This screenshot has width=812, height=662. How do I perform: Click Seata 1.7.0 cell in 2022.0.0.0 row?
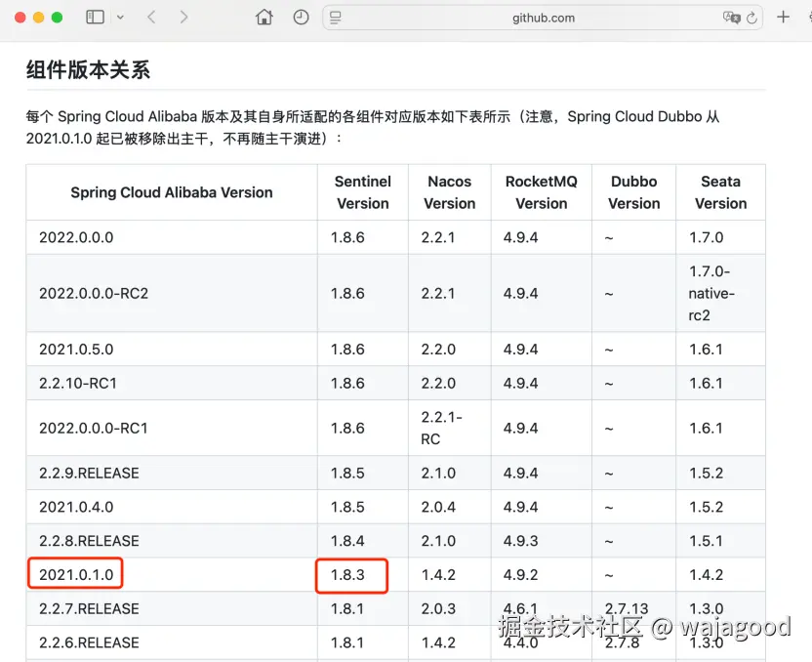tap(720, 237)
